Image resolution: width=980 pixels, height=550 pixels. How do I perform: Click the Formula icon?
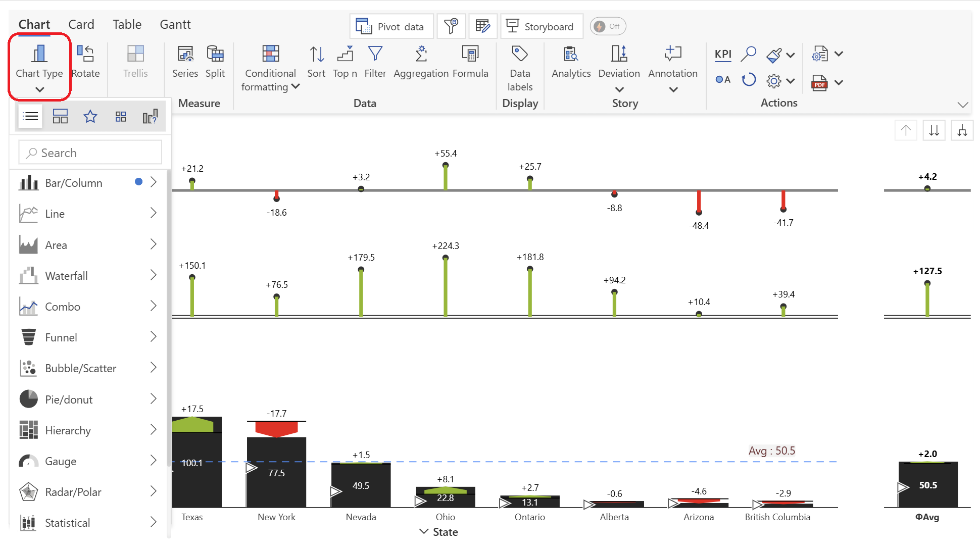pyautogui.click(x=470, y=54)
